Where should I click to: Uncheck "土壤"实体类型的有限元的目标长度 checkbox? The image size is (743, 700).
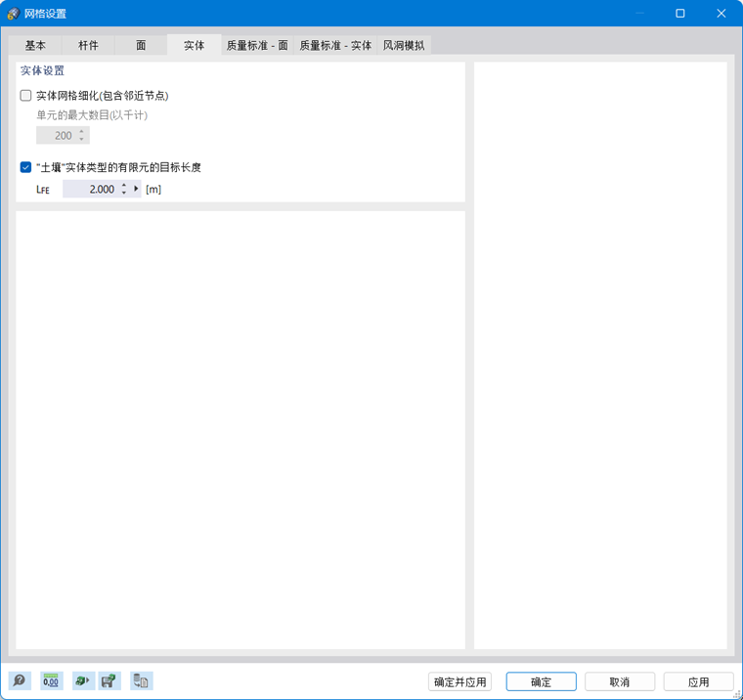[x=25, y=167]
